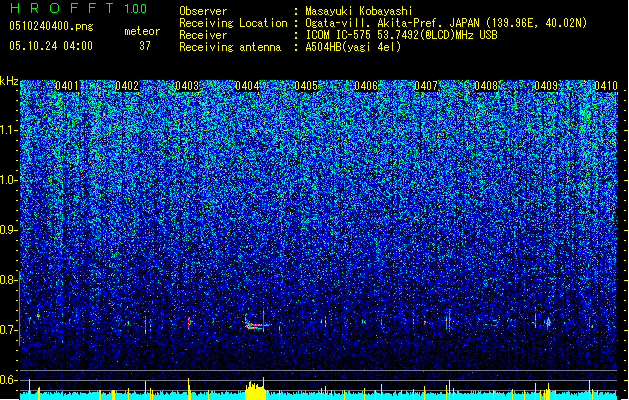
Task: Select observer name Masayuki Kobayashi
Action: tap(359, 11)
